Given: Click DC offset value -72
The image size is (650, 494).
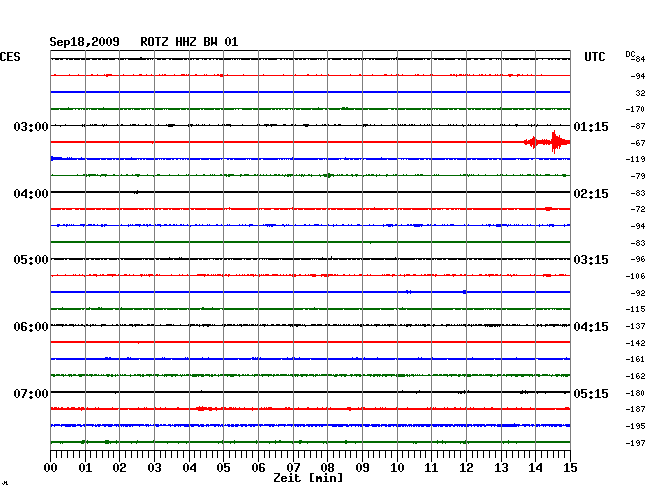Looking at the screenshot, I should 638,209.
